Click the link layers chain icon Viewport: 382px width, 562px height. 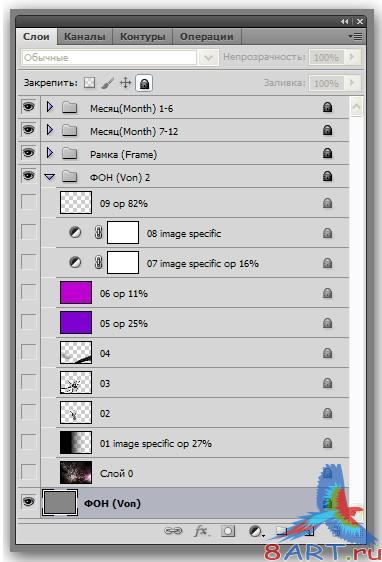tap(173, 531)
